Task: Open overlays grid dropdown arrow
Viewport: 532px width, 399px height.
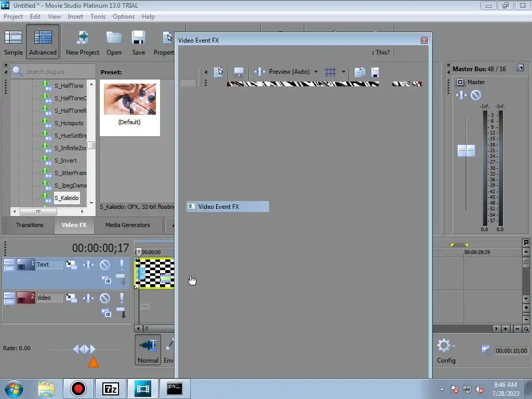Action: coord(343,72)
